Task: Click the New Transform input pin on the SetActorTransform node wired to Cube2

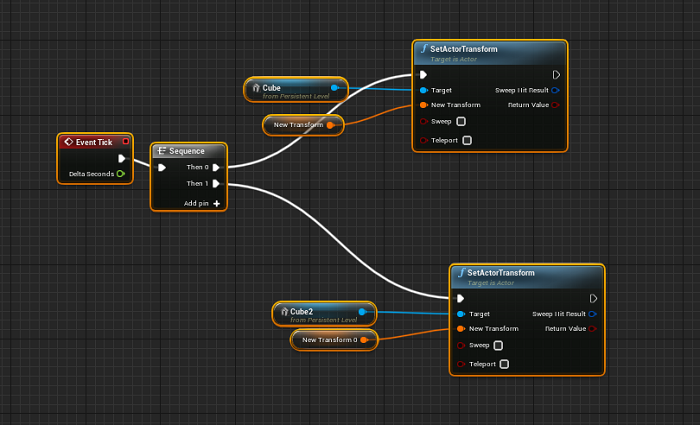Action: 461,329
